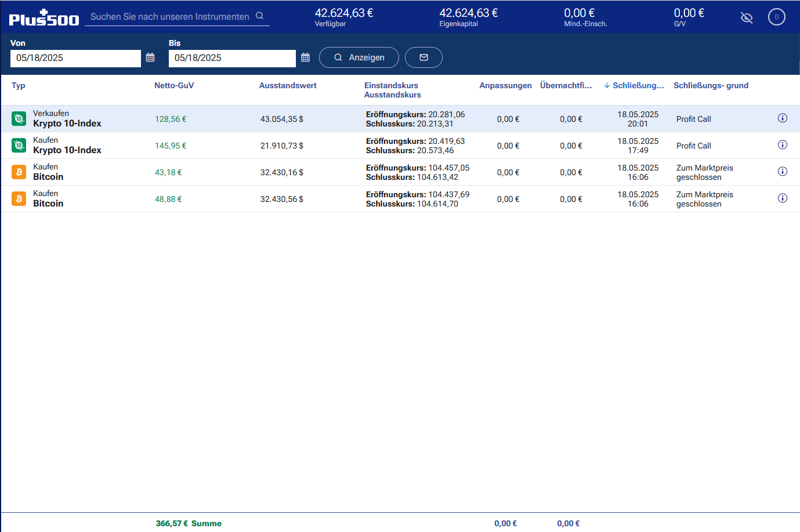Click the Bitcoin icon in the last row

point(19,199)
